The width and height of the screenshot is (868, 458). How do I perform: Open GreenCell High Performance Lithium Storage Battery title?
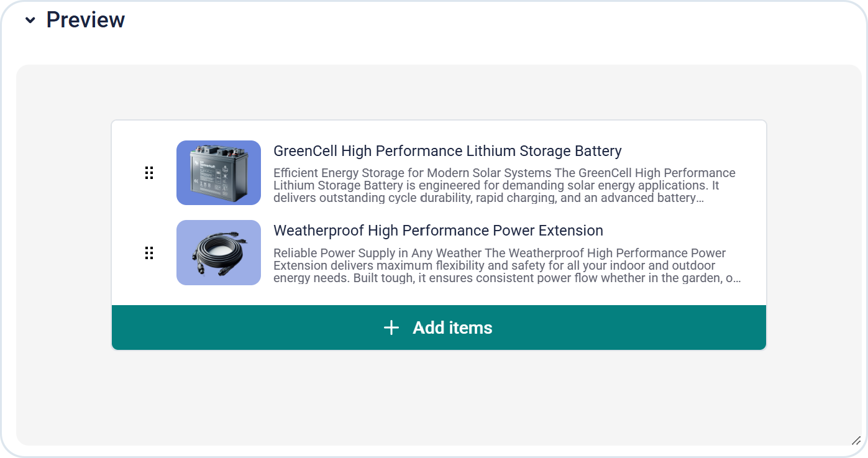[x=447, y=151]
